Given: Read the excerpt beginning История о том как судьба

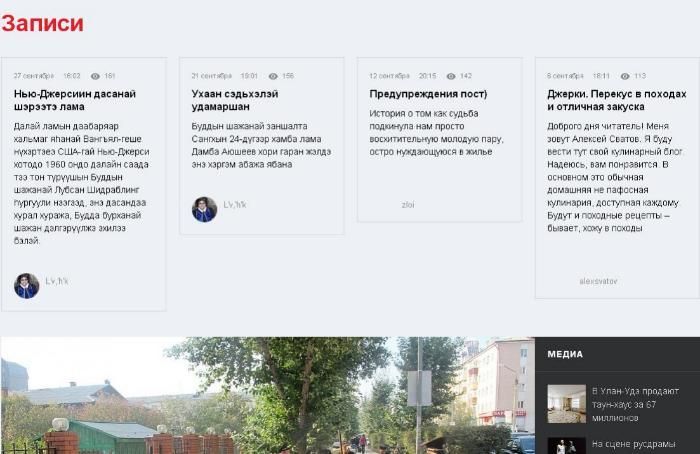Looking at the screenshot, I should coord(436,133).
